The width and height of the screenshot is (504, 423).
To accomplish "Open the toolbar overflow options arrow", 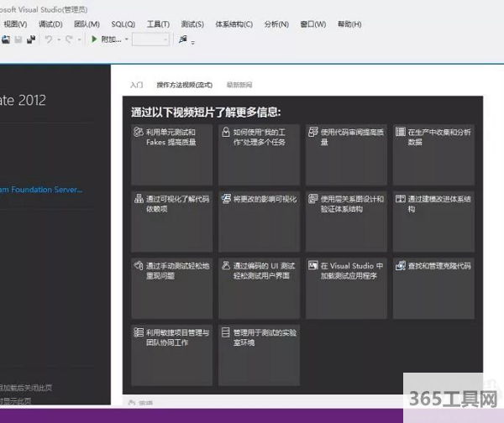I will coord(193,41).
